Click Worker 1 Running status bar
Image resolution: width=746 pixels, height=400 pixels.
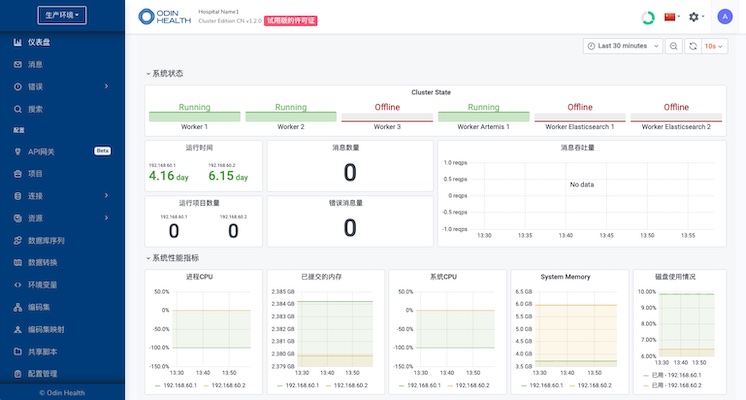click(195, 117)
